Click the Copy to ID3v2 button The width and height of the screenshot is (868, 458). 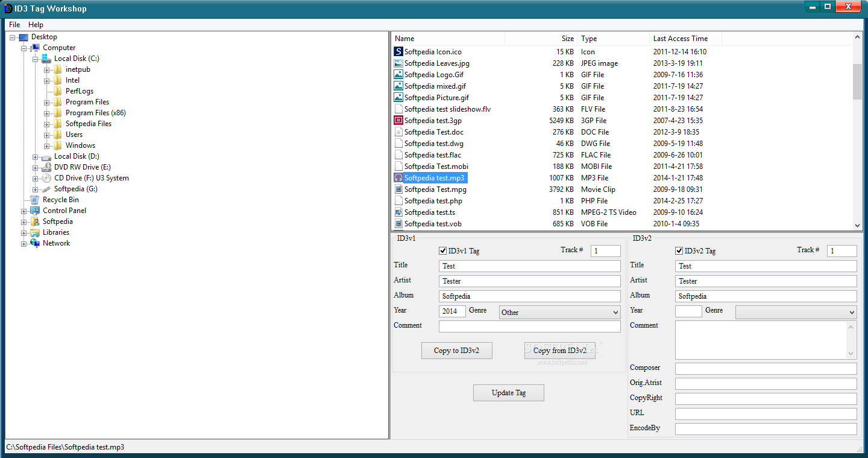click(457, 351)
